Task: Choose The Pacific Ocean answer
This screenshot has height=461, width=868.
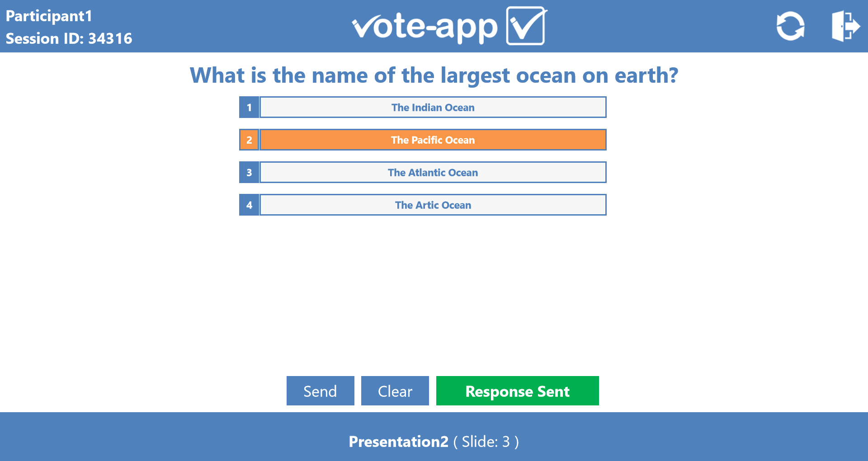Action: 433,140
